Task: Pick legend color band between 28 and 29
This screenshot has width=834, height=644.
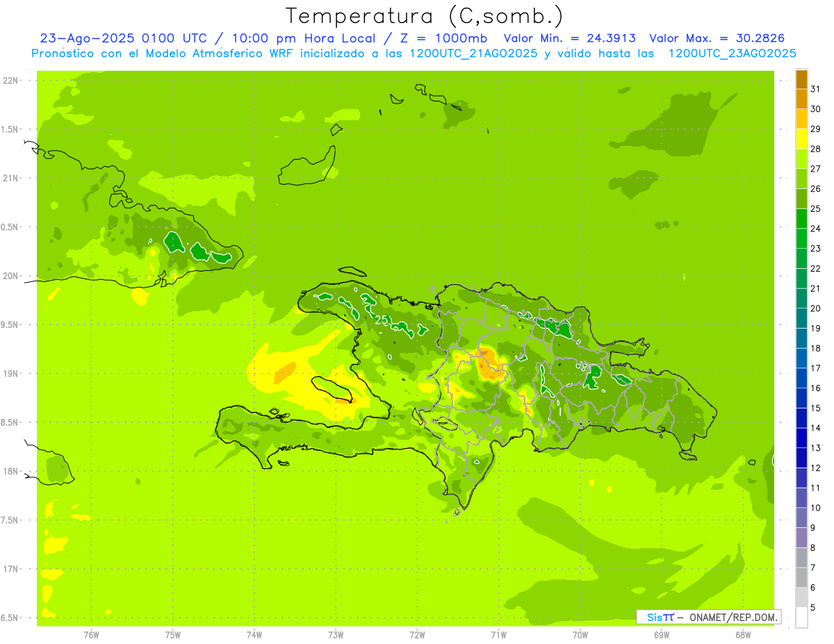Action: coord(801,139)
